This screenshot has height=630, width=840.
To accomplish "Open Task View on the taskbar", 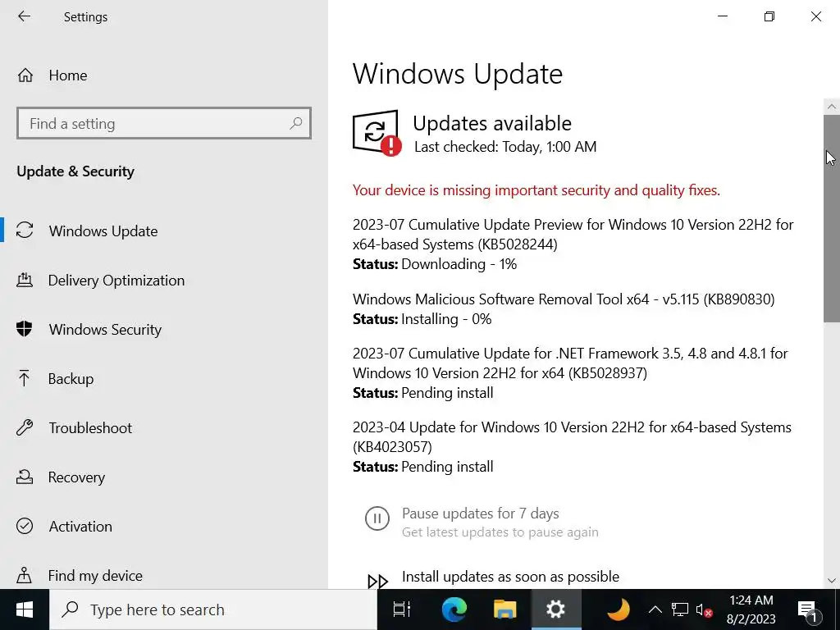I will point(402,609).
